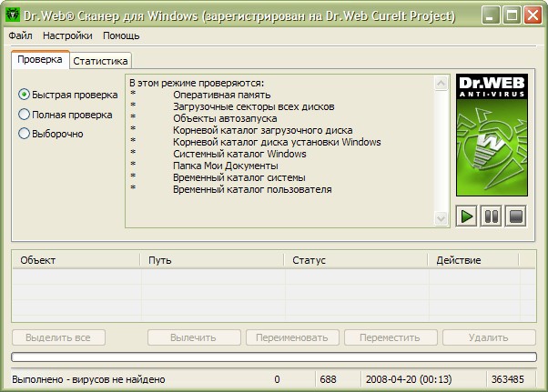Open the Файл menu
Screen dimensions: 548x392
pyautogui.click(x=20, y=36)
